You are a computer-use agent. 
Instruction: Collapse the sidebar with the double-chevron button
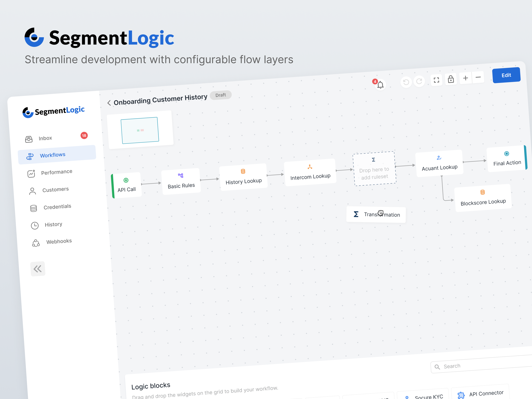click(38, 269)
